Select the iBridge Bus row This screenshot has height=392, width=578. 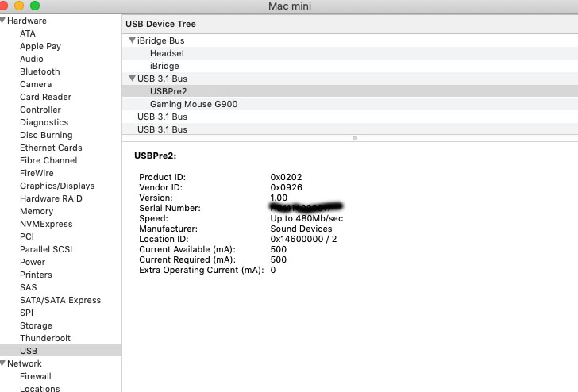pos(350,40)
